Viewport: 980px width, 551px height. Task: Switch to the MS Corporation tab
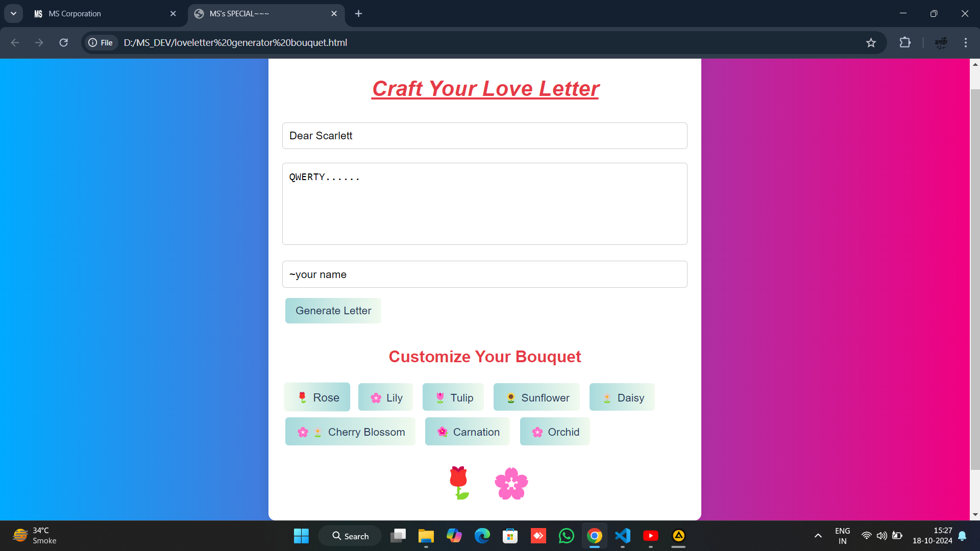106,14
